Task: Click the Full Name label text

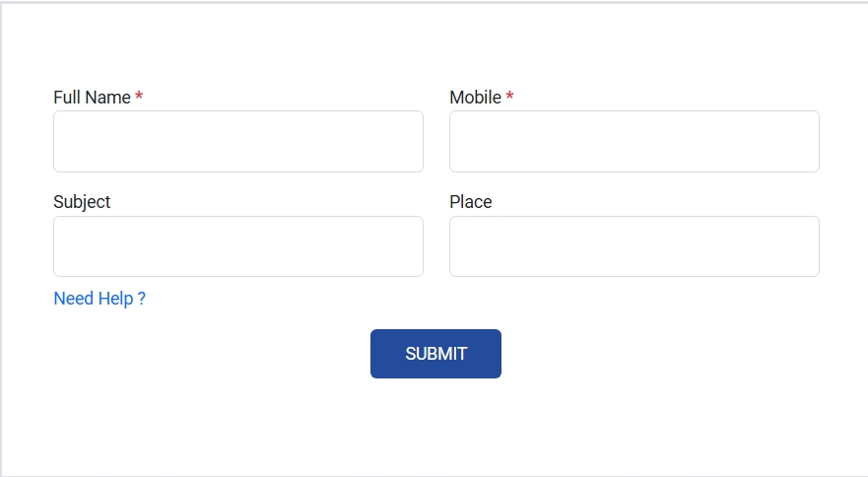Action: pos(92,98)
